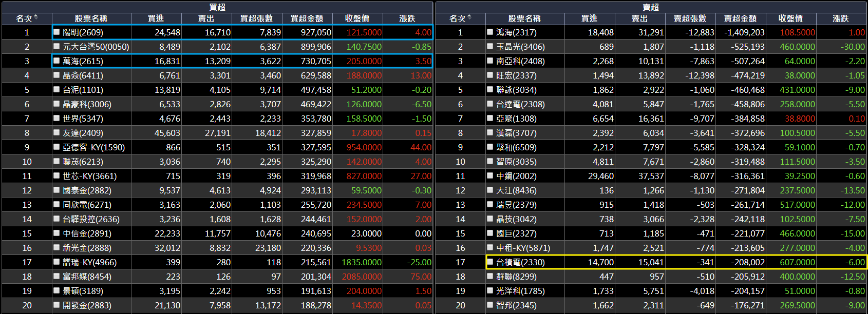
Task: Enable the checkbox next to 光洋科(1785)
Action: tap(490, 290)
